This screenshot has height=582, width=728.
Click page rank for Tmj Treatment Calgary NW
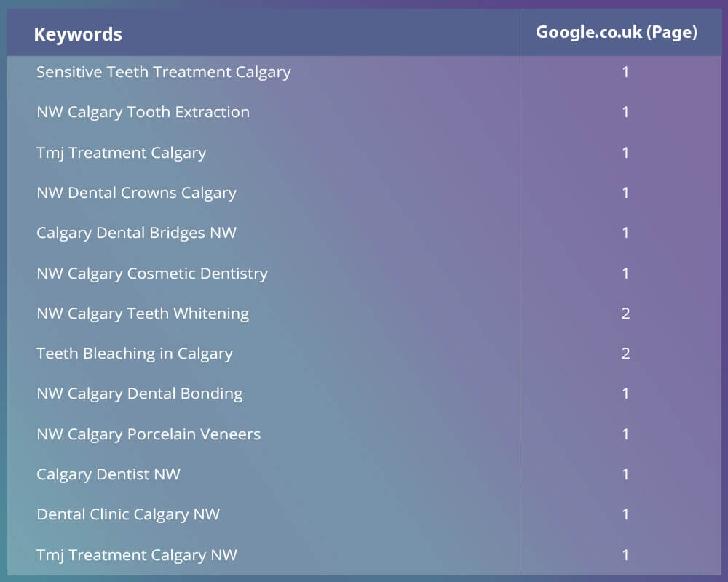tap(625, 555)
